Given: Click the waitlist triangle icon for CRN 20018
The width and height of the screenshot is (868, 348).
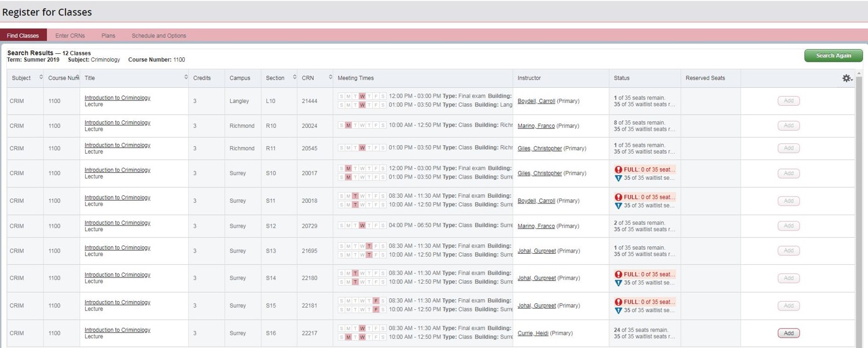Looking at the screenshot, I should 618,206.
